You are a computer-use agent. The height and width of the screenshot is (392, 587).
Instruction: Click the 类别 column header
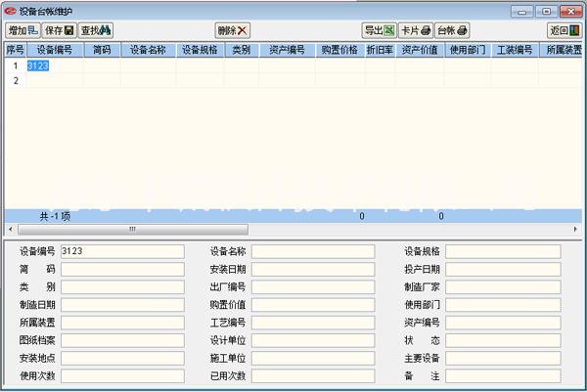(242, 50)
